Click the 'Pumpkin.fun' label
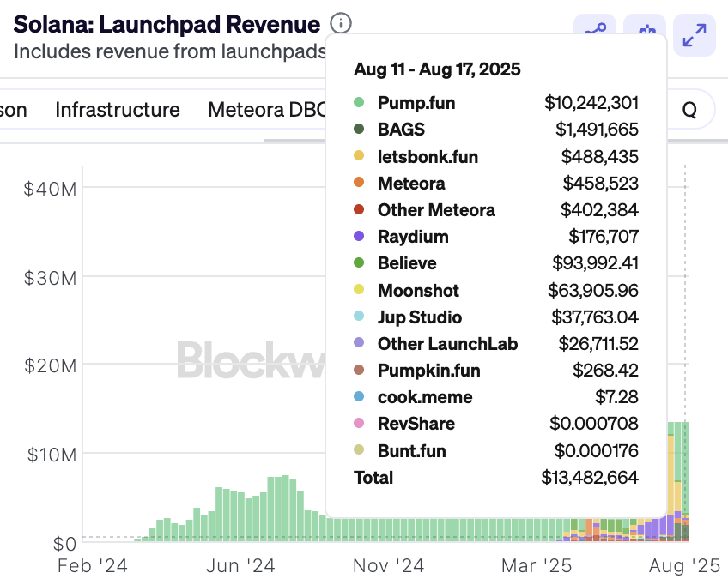728x585 pixels. click(x=429, y=371)
